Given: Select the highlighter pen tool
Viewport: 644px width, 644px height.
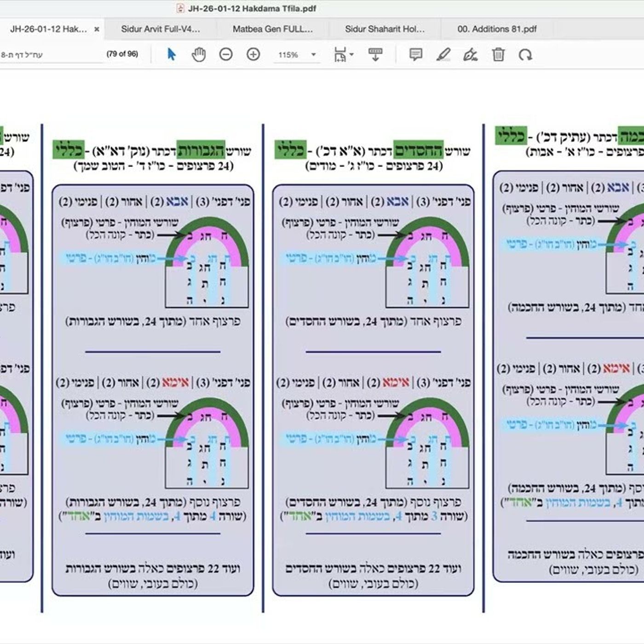Looking at the screenshot, I should tap(443, 54).
